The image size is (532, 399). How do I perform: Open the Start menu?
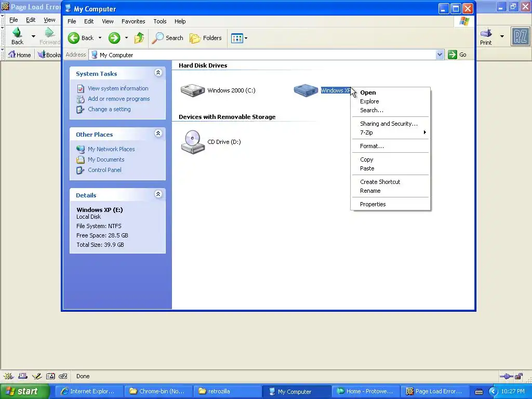click(x=25, y=392)
